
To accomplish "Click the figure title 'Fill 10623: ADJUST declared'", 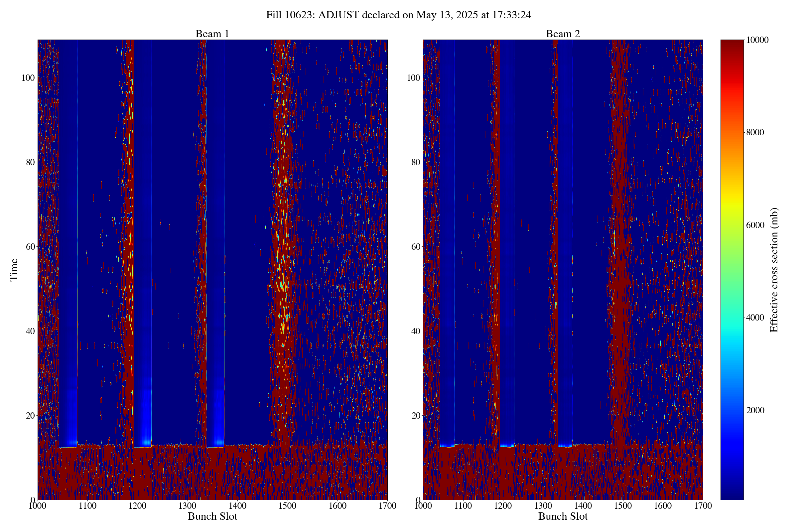I will 398,15.
